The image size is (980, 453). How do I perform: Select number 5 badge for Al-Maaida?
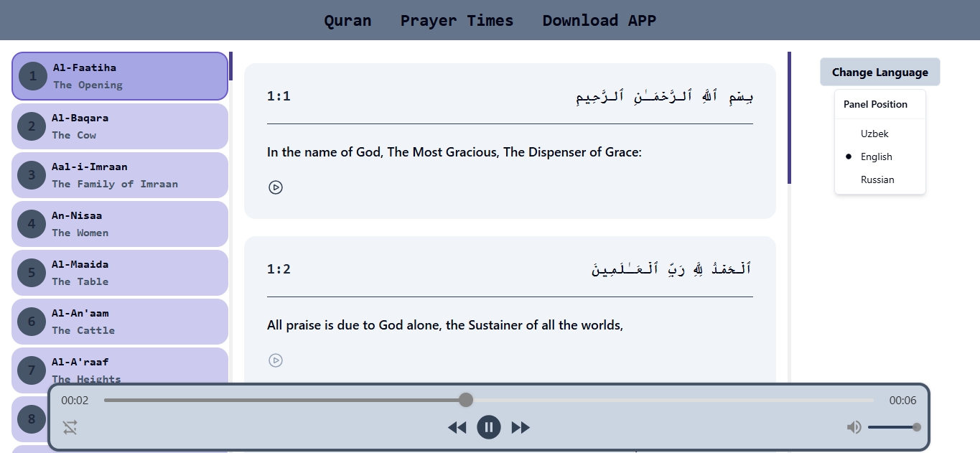pos(32,273)
